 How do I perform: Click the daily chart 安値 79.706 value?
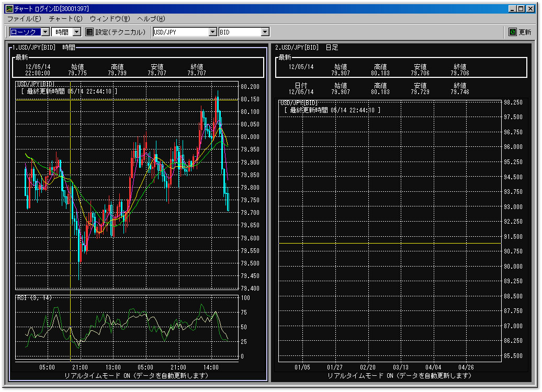tap(420, 73)
